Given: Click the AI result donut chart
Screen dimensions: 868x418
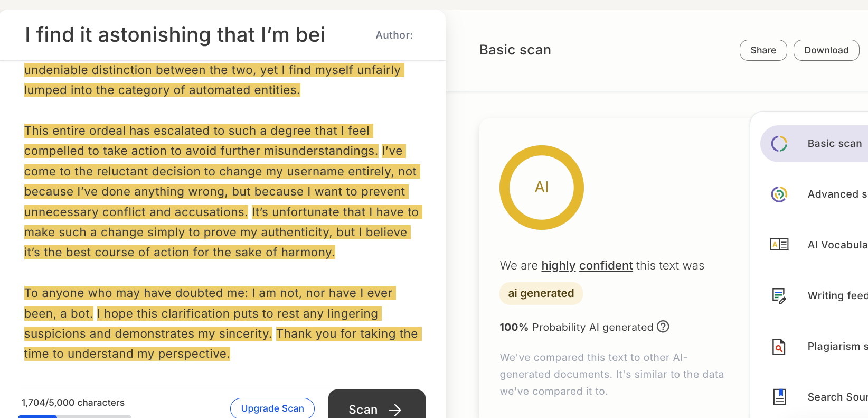Looking at the screenshot, I should coord(542,188).
